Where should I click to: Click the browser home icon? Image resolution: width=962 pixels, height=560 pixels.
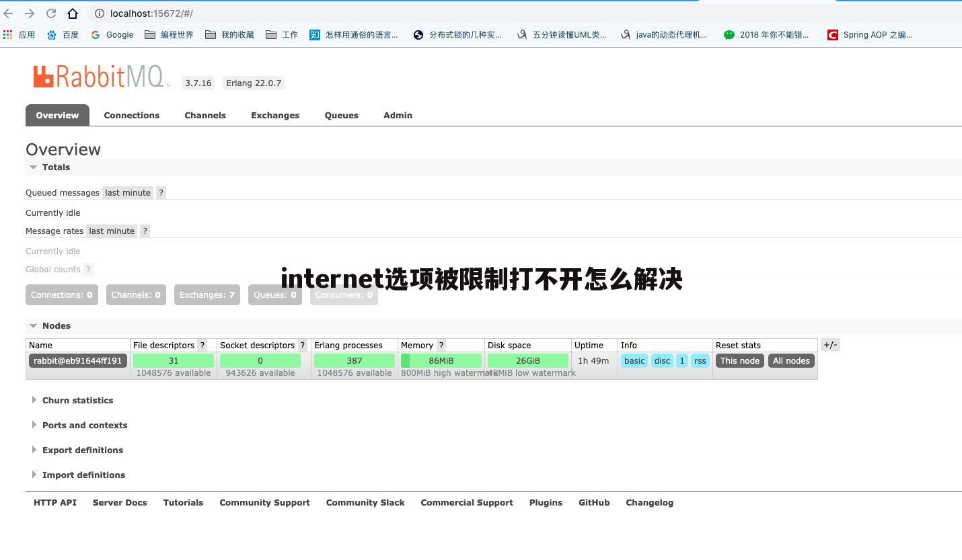tap(73, 13)
